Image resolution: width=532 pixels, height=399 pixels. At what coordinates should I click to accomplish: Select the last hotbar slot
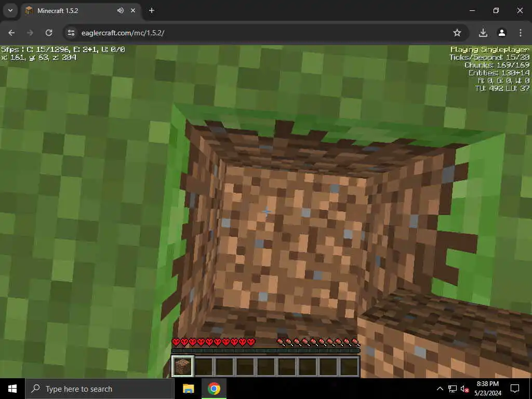(349, 366)
